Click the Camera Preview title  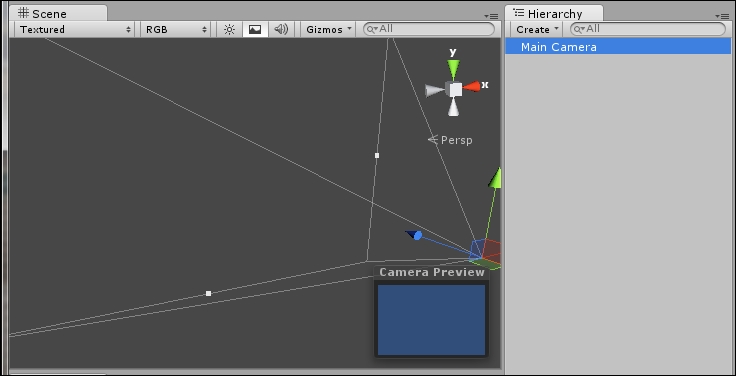432,272
